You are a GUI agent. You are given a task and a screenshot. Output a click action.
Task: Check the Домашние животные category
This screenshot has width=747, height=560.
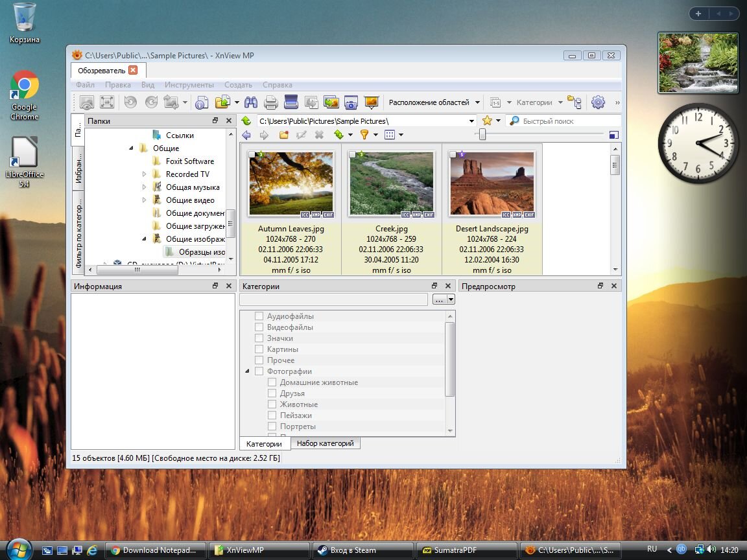(272, 382)
